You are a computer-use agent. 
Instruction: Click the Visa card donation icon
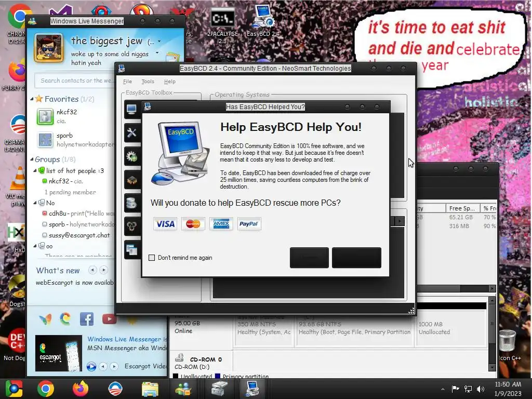tap(165, 224)
